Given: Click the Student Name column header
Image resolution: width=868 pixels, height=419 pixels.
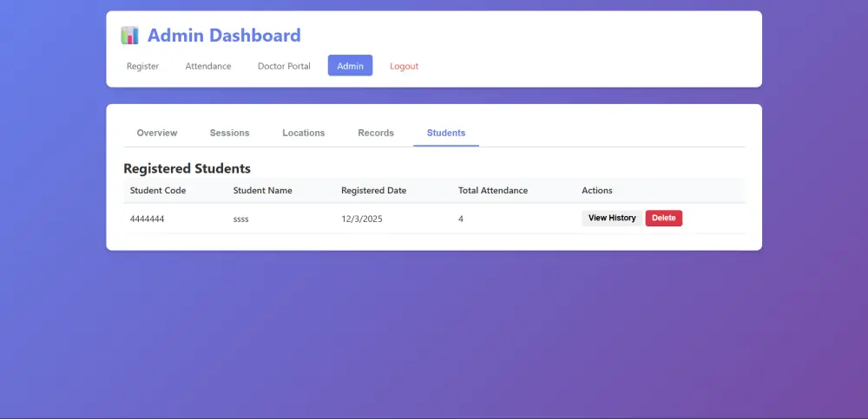Looking at the screenshot, I should coord(262,190).
